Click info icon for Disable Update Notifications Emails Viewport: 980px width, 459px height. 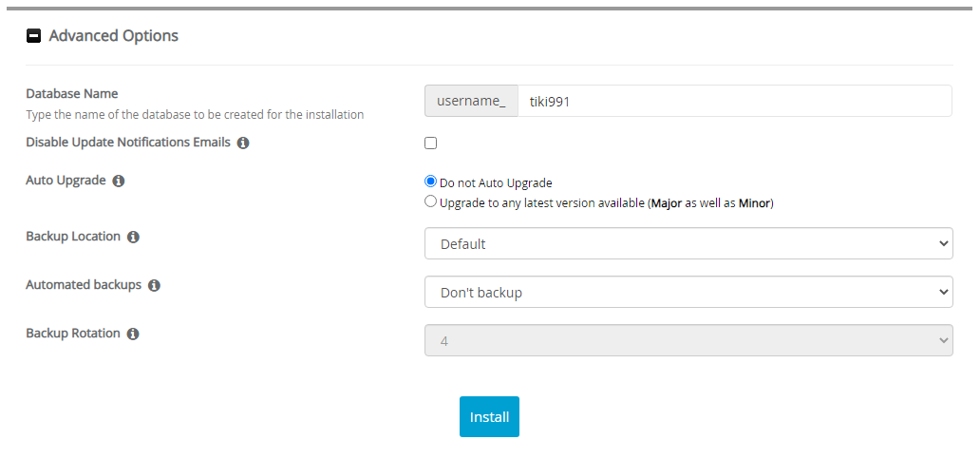[243, 143]
